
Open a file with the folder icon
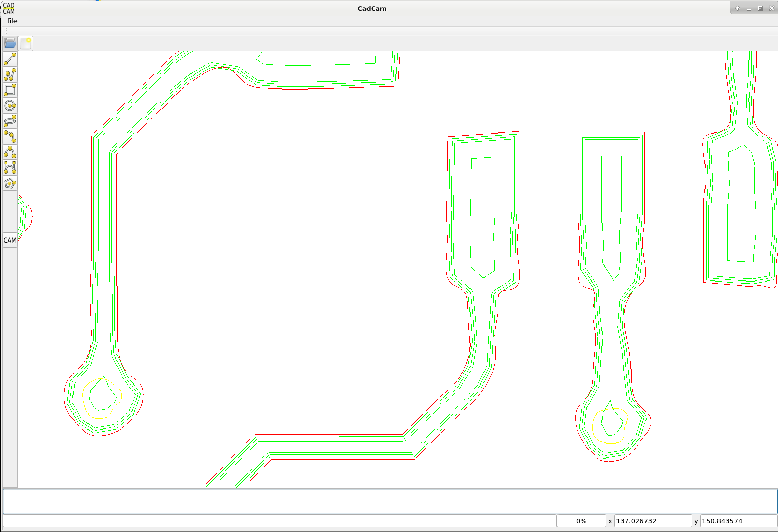tap(10, 43)
